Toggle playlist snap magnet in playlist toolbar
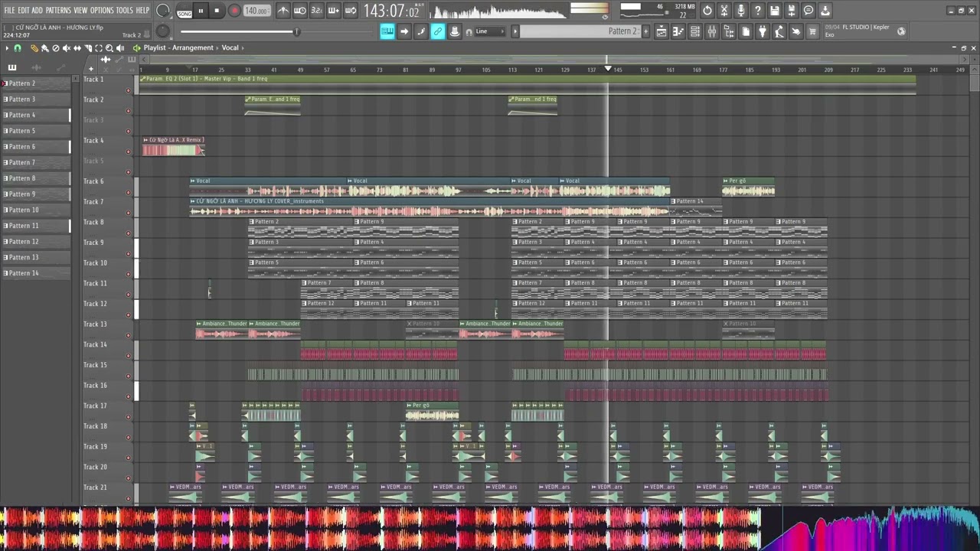Viewport: 980px width, 551px height. coord(18,48)
